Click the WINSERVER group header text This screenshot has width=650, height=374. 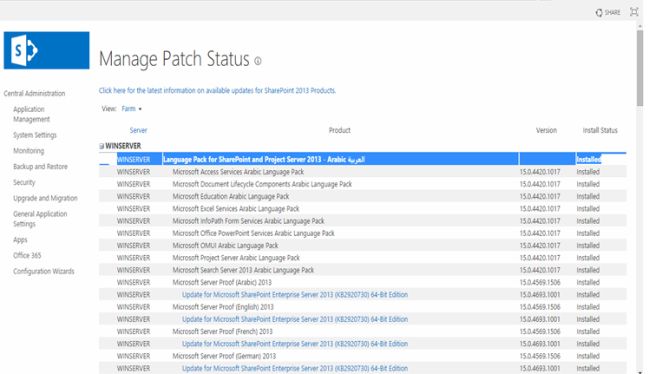pyautogui.click(x=123, y=146)
